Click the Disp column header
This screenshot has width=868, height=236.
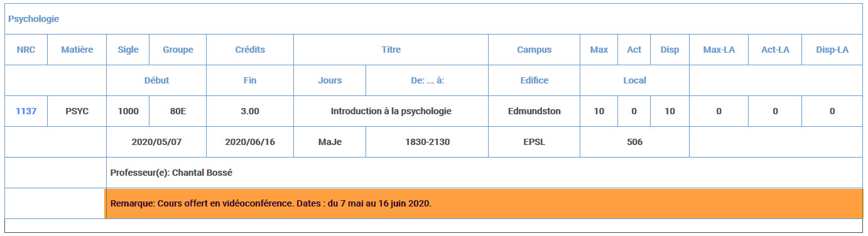coord(670,50)
